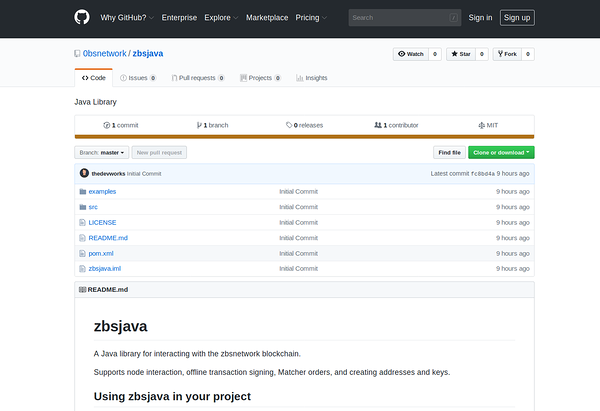
Task: Switch to the Issues tab
Action: click(x=138, y=78)
